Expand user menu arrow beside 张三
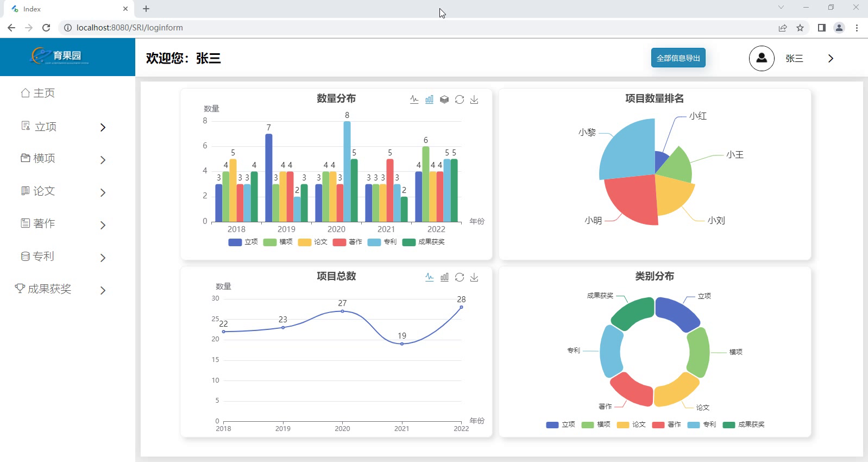The height and width of the screenshot is (462, 868). (831, 58)
